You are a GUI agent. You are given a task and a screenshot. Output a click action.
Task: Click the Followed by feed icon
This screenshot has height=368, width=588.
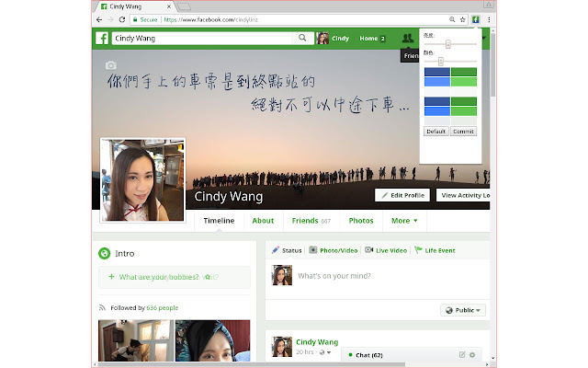(102, 308)
